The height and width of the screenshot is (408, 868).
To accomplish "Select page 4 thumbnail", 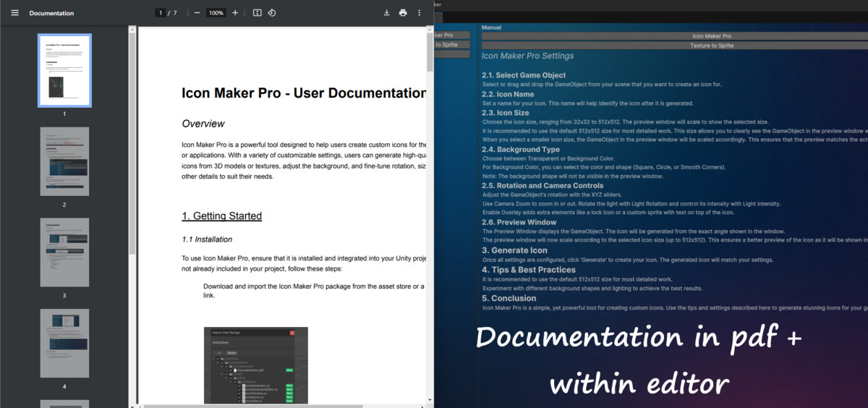I will (x=64, y=344).
